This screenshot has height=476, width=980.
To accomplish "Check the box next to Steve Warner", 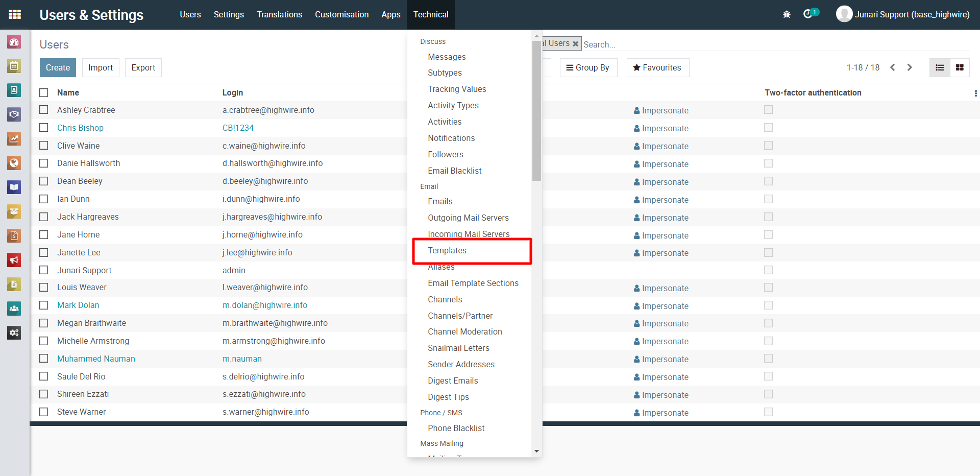I will click(44, 412).
